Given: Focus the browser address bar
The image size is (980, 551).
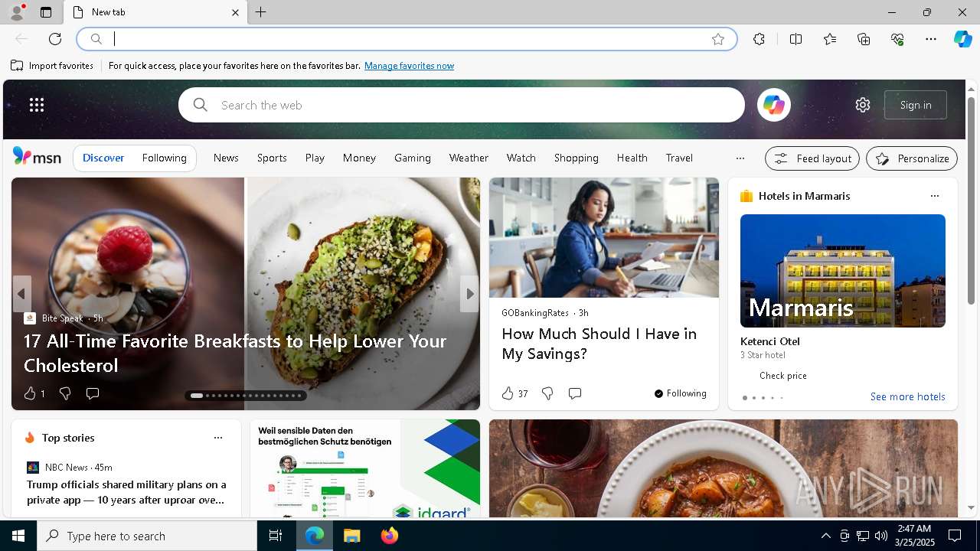Looking at the screenshot, I should 407,39.
